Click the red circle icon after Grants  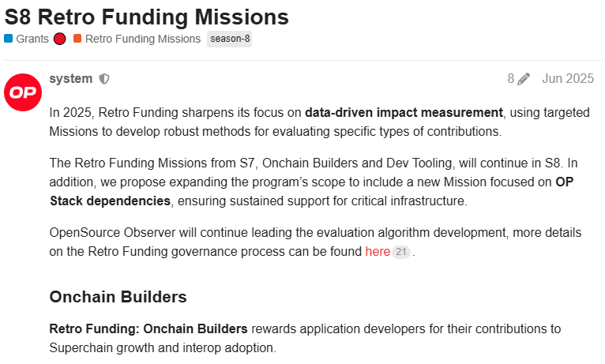[x=59, y=39]
